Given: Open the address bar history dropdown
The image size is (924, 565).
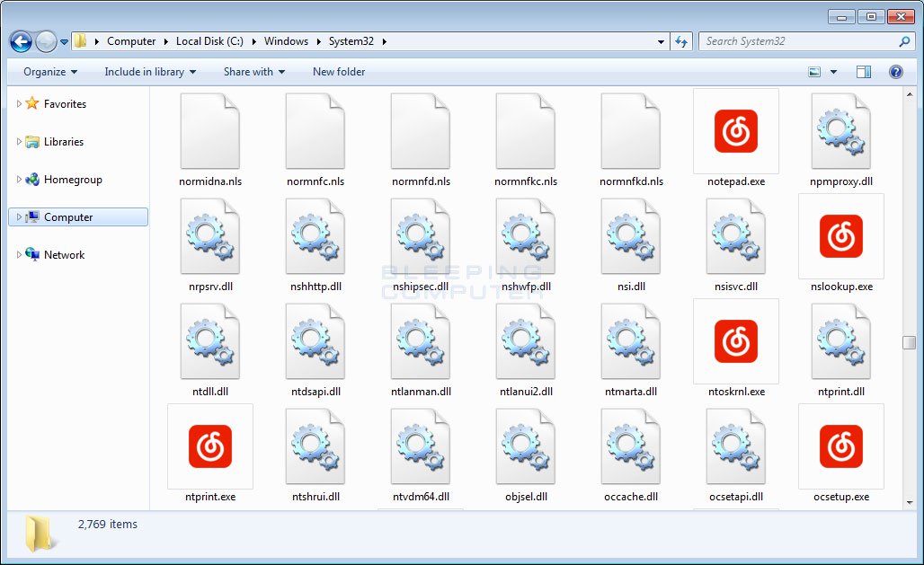Looking at the screenshot, I should click(661, 41).
